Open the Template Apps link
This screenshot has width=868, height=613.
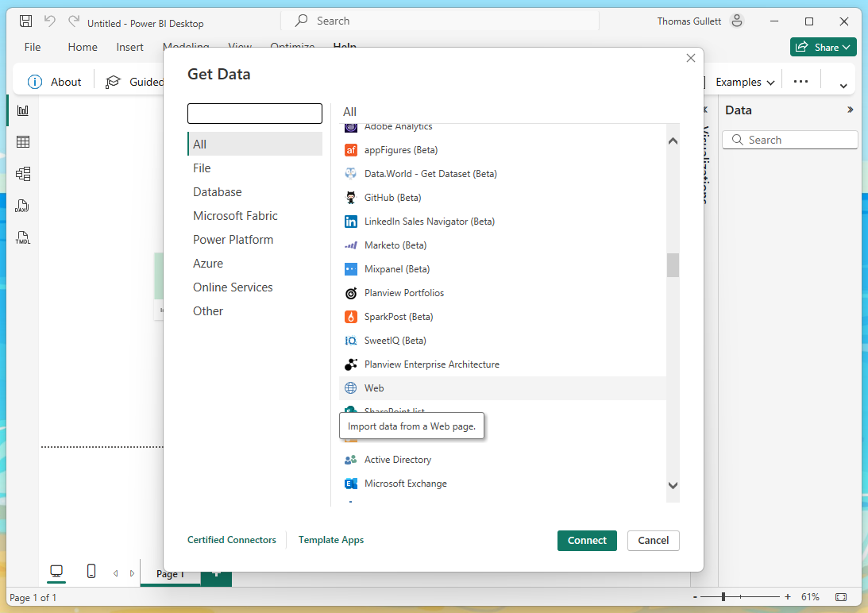point(331,540)
